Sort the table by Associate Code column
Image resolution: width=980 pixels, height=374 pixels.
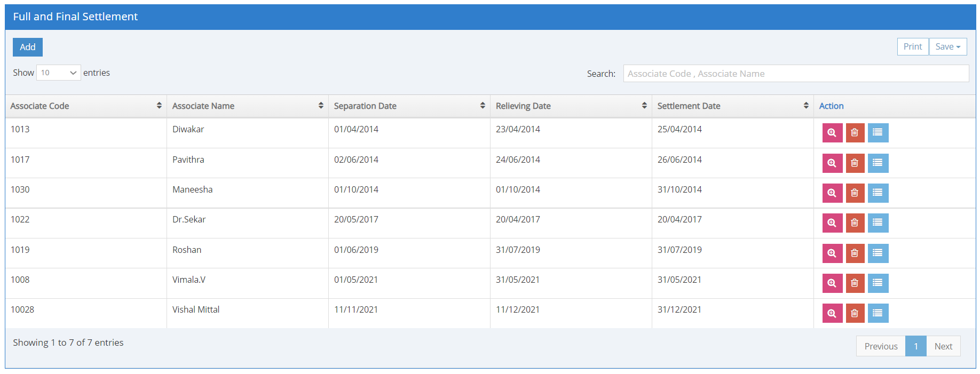85,106
